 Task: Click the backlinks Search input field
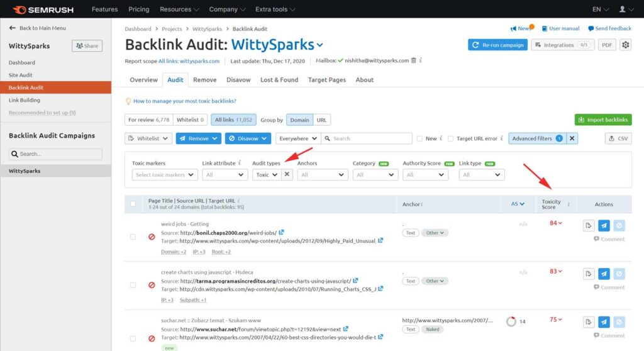click(367, 138)
